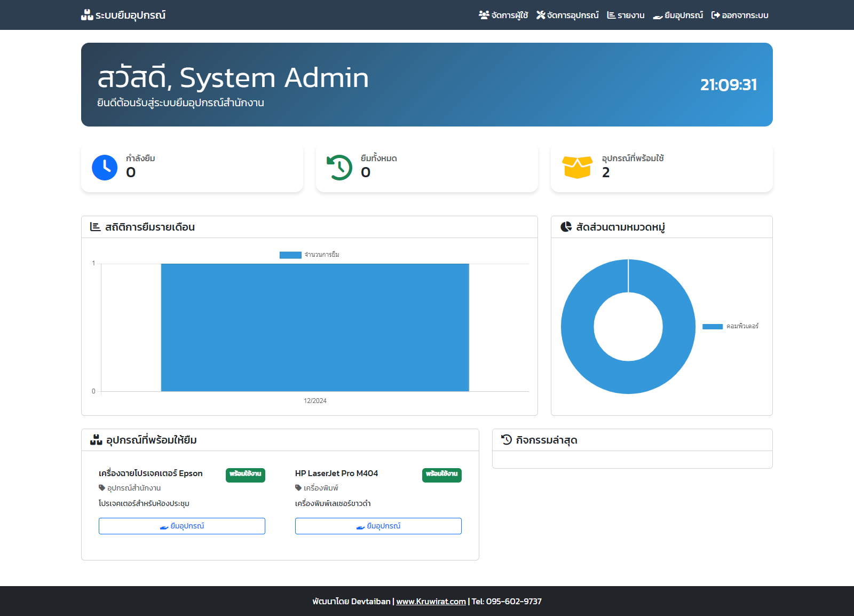Toggle the คอมพิวเตอร์ doughnut legend swatch
This screenshot has width=854, height=616.
[x=712, y=326]
